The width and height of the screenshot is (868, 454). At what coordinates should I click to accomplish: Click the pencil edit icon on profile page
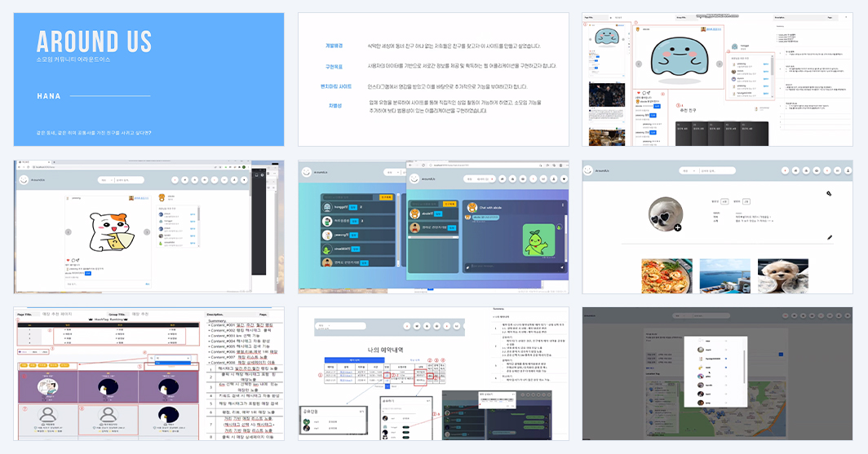click(x=830, y=237)
